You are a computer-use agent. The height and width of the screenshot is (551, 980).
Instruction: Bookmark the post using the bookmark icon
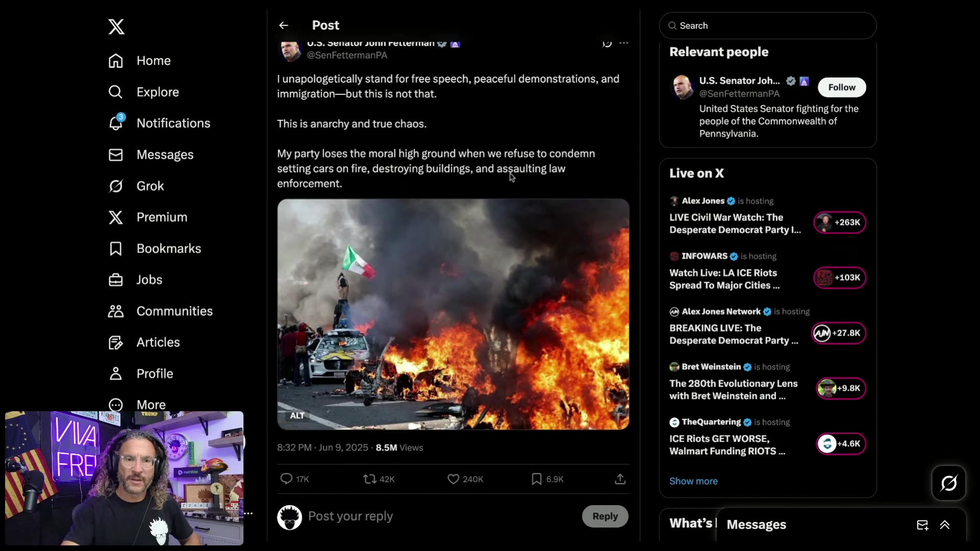tap(536, 479)
